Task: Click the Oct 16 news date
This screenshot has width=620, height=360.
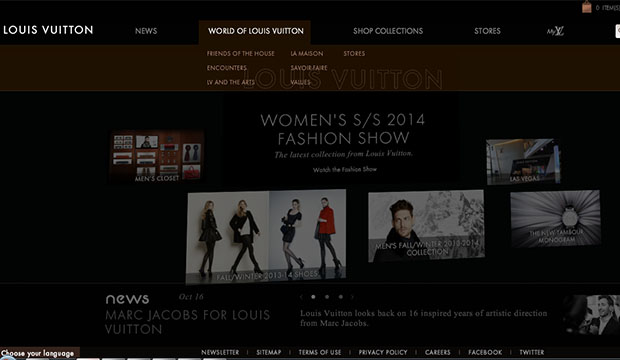Action: [191, 297]
